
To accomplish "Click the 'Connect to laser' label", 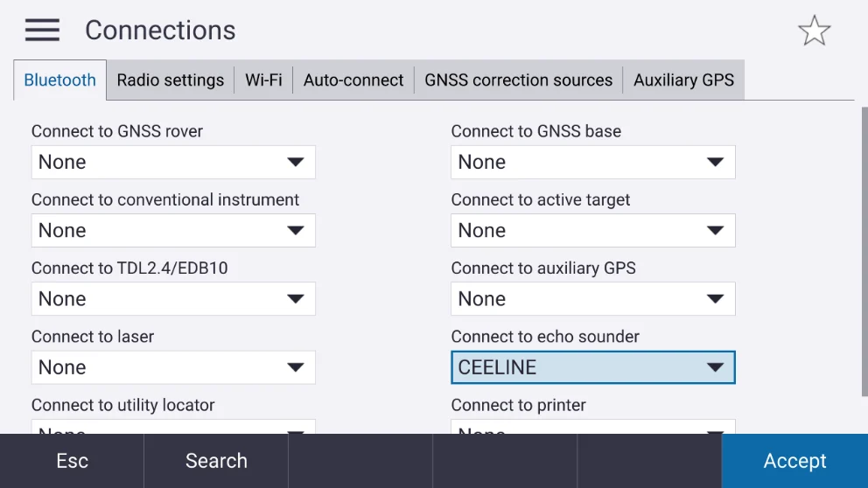I will [93, 337].
